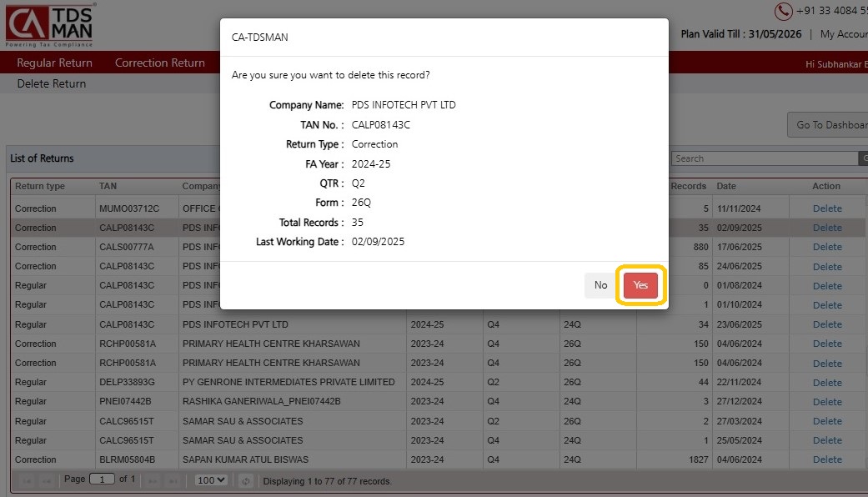Image resolution: width=868 pixels, height=497 pixels.
Task: Open the Regular Return menu
Action: (x=54, y=63)
